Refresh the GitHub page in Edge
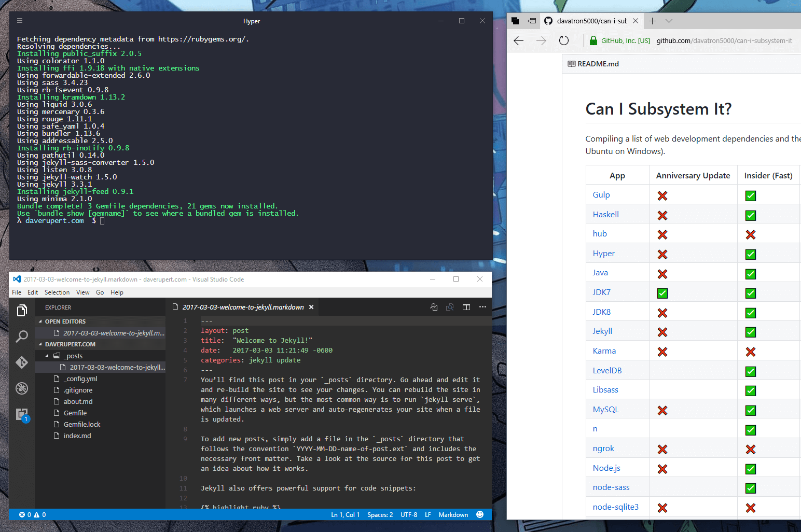This screenshot has height=532, width=801. point(564,40)
